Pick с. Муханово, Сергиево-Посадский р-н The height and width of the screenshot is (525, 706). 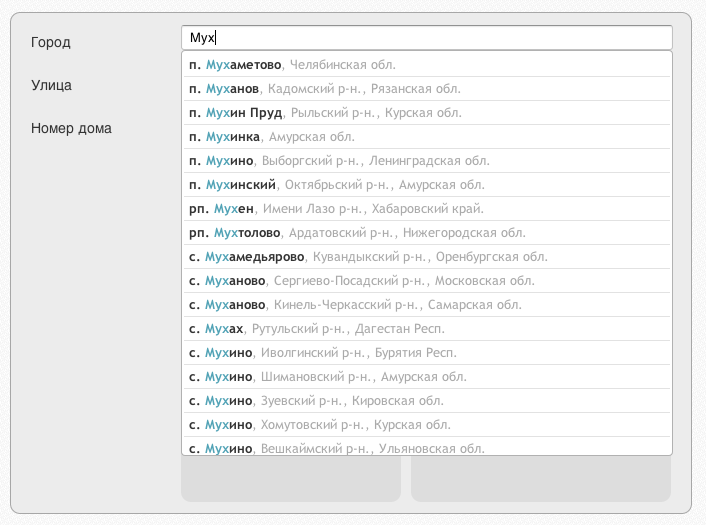click(x=426, y=281)
